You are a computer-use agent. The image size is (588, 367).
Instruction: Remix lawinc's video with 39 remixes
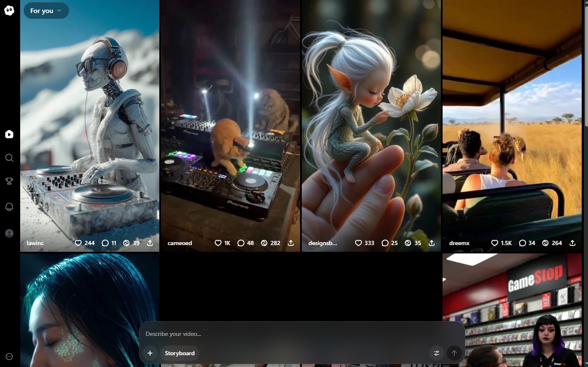(131, 243)
